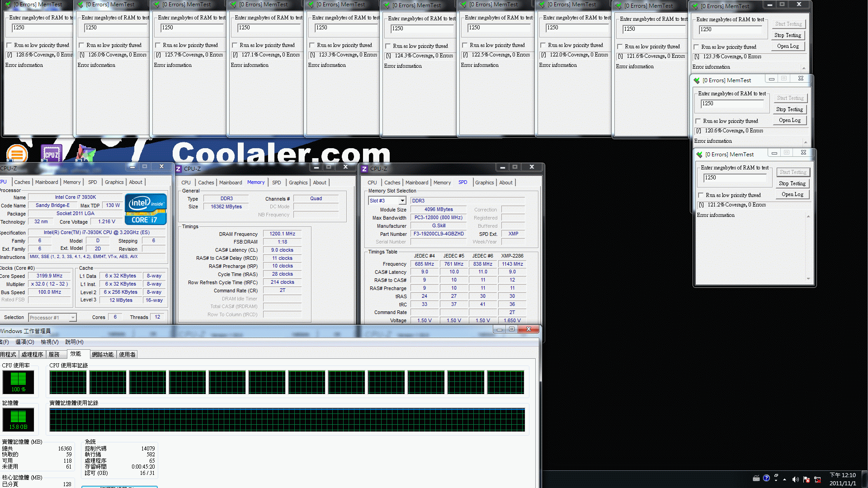
Task: Open the 選項(O) menu in Task Manager
Action: (25, 342)
